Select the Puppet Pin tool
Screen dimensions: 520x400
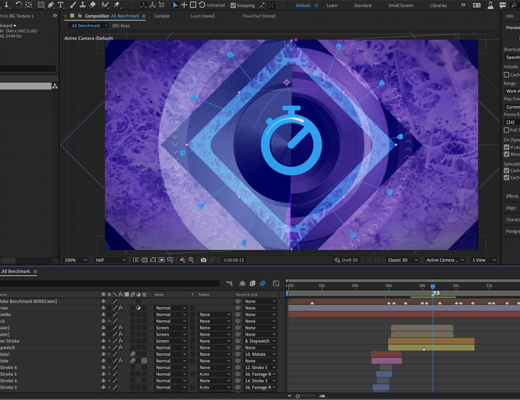tap(117, 5)
